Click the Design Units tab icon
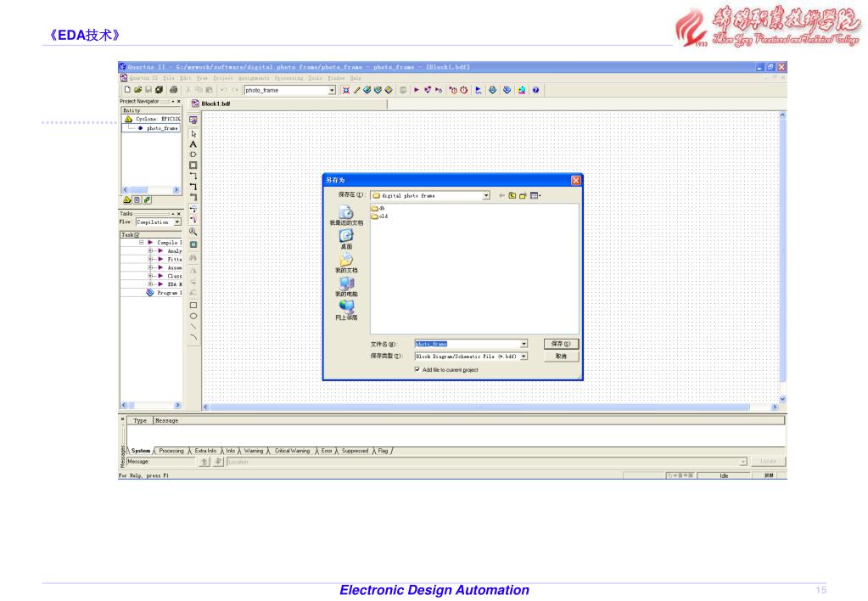 click(147, 200)
